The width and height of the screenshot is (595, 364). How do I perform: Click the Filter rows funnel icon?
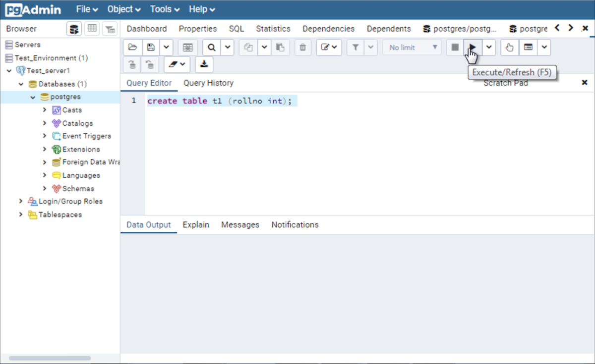click(x=356, y=48)
